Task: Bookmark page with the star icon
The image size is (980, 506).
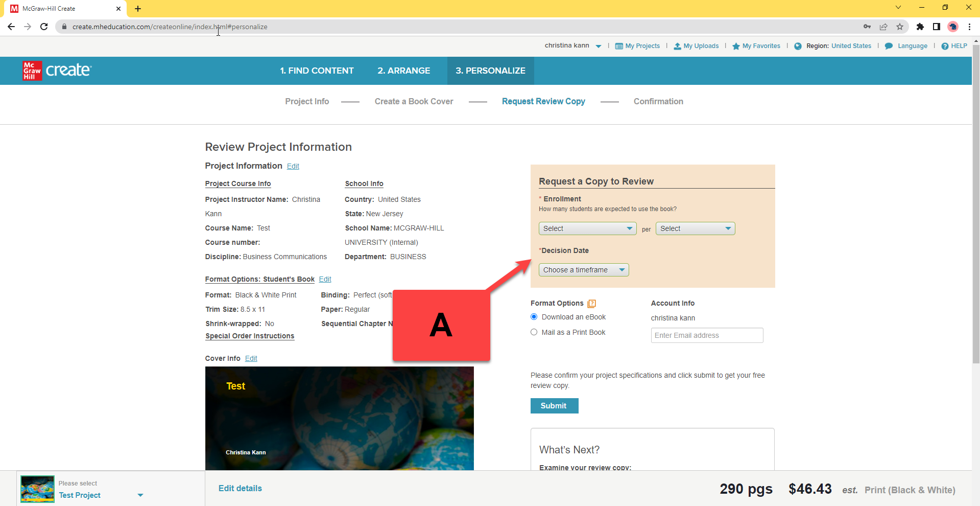Action: point(900,27)
